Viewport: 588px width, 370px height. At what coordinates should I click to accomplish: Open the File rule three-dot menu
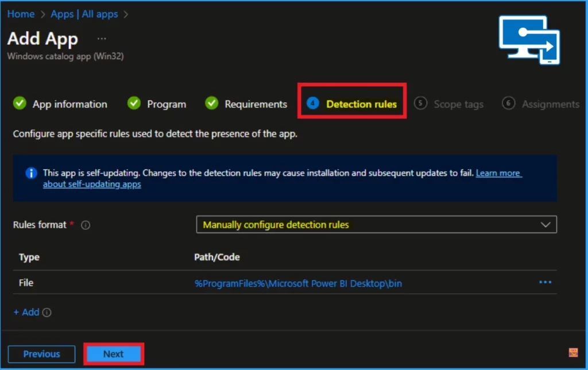(545, 282)
